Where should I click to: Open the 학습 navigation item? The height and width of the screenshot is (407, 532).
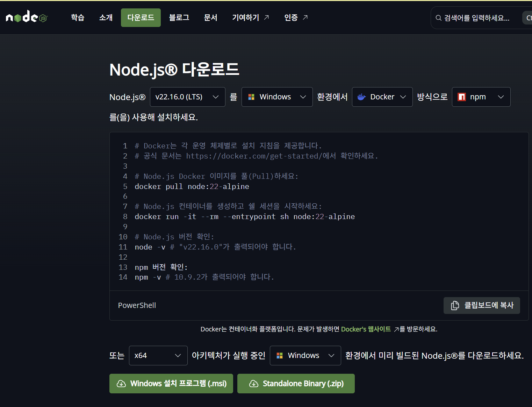pos(78,17)
